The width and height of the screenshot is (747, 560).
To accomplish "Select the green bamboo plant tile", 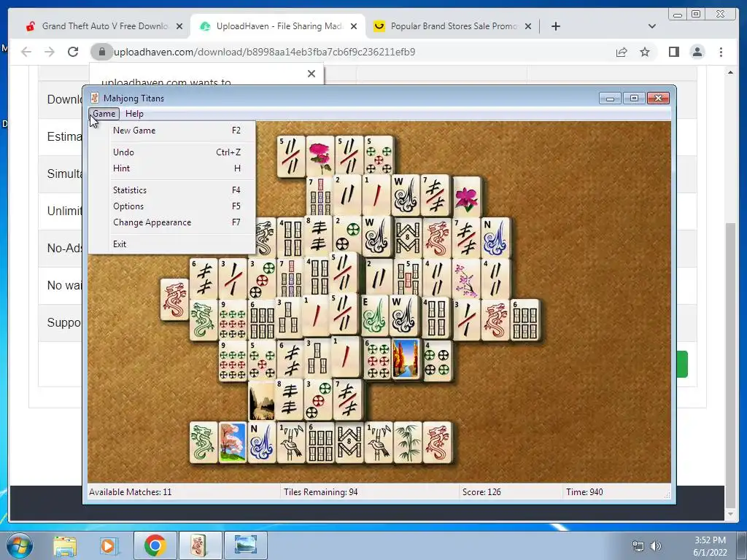I will pos(408,443).
